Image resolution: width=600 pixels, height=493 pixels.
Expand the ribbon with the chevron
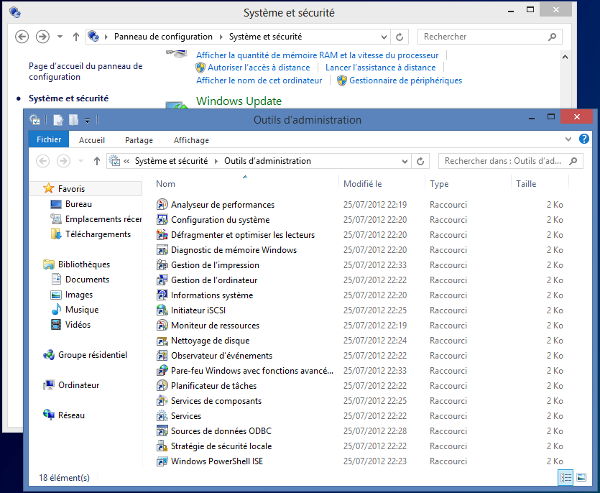(x=568, y=139)
